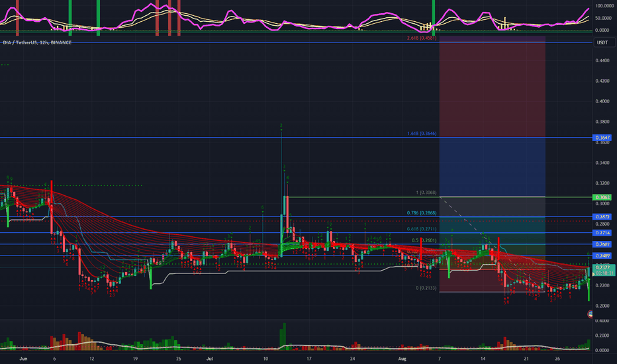Click the 0.2489 blue price tag
Viewport: 617px width, 364px height.
coord(602,255)
